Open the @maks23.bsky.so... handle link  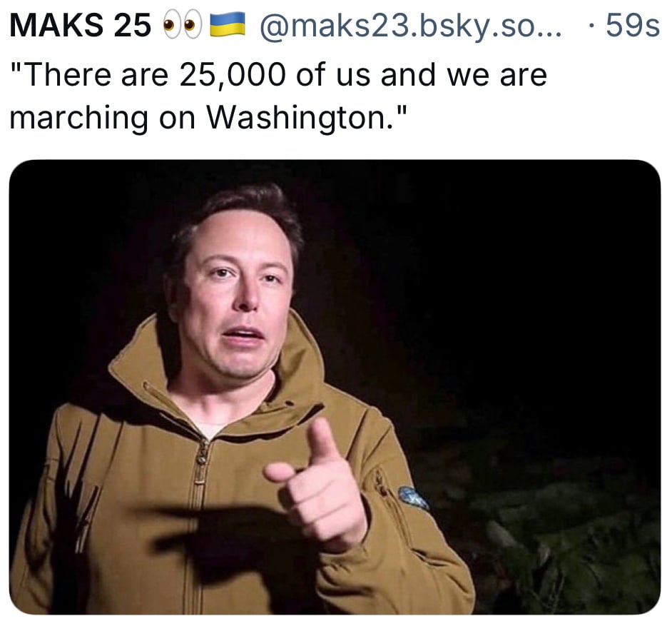[x=410, y=26]
